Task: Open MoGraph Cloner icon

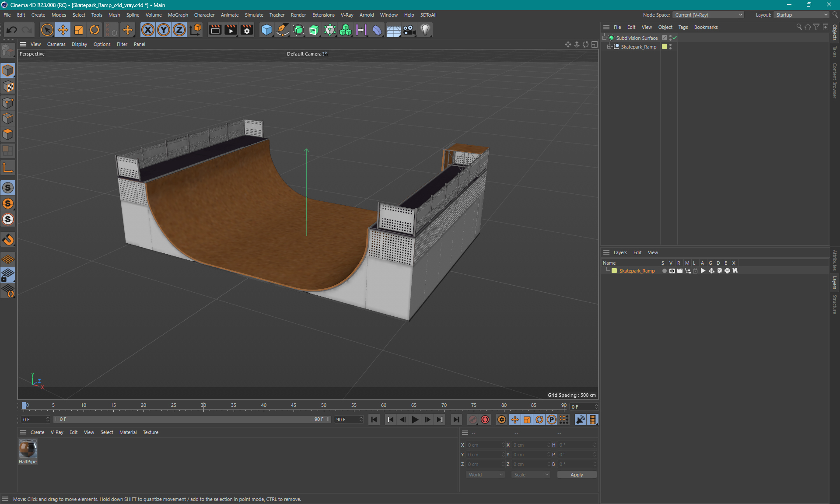Action: coord(346,30)
